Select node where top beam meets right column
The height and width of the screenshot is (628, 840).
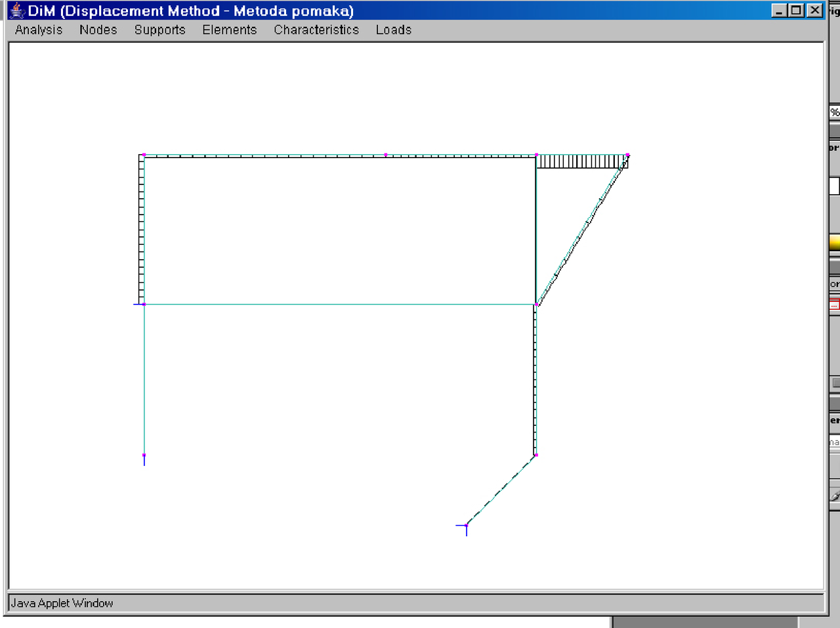click(536, 156)
